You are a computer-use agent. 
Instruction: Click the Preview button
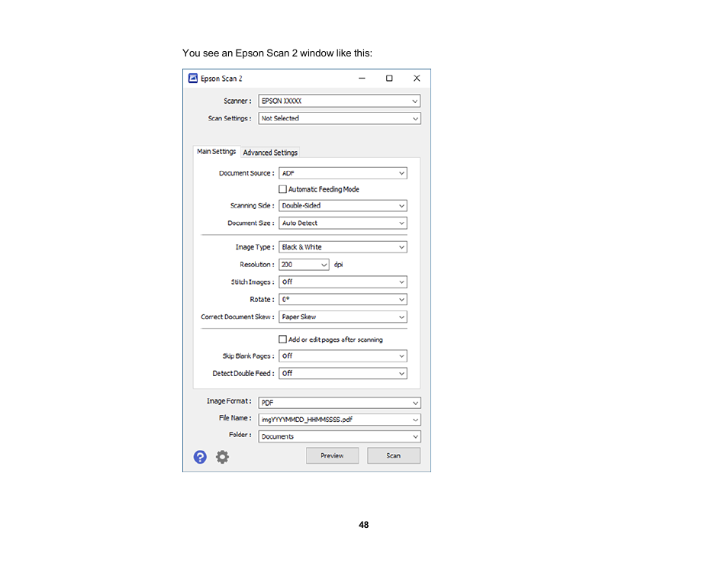click(333, 455)
